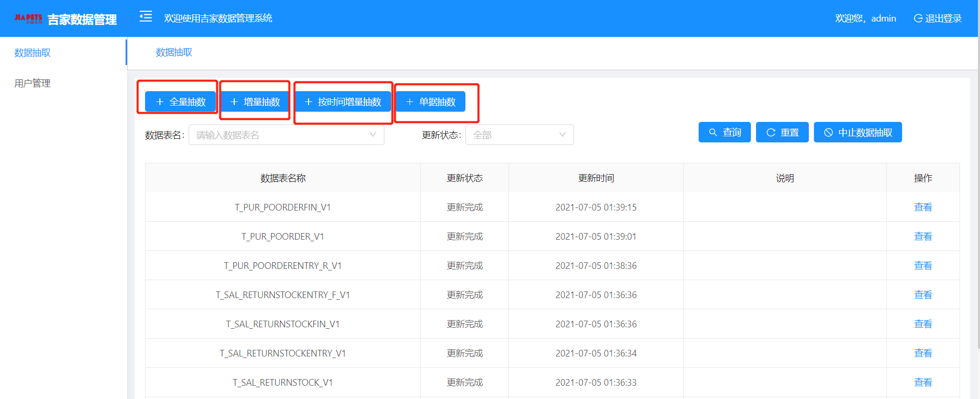Viewport: 980px width, 399px height.
Task: View details for T_SAL_RETURNSTOCK_V1
Action: pos(923,383)
